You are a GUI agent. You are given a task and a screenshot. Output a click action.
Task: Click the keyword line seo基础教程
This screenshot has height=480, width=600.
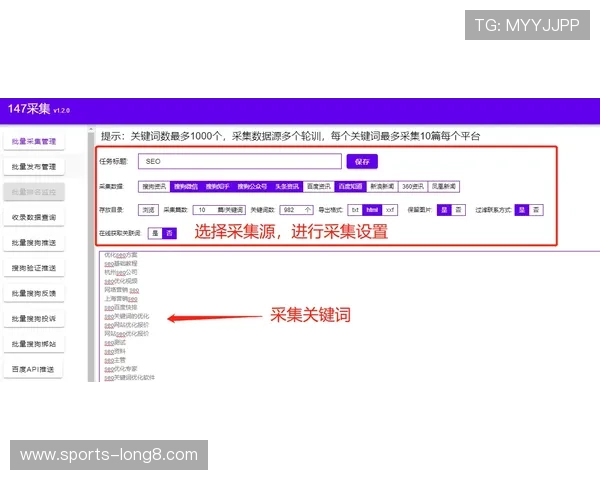(x=121, y=264)
